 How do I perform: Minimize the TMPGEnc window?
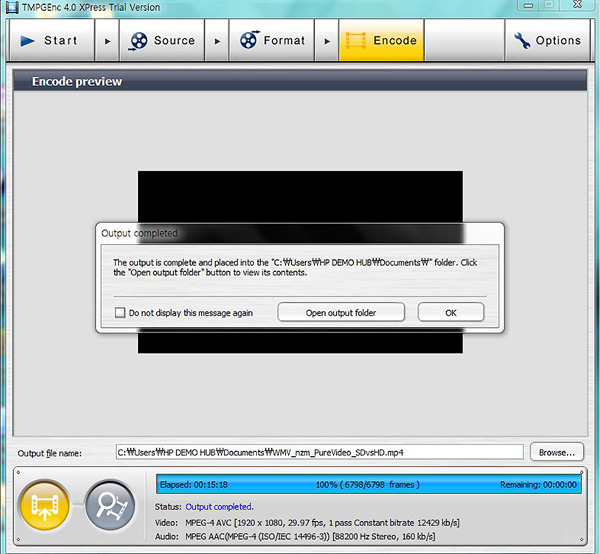pyautogui.click(x=529, y=5)
